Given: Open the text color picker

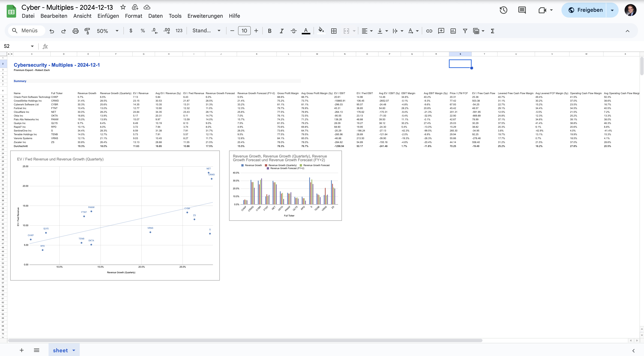Looking at the screenshot, I should pyautogui.click(x=306, y=31).
